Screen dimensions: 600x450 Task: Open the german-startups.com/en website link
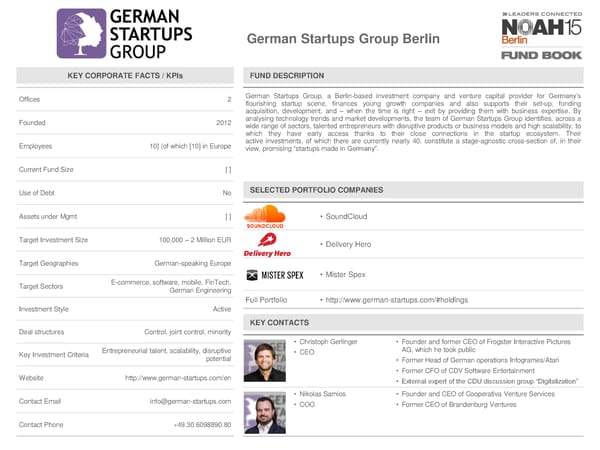pyautogui.click(x=178, y=378)
